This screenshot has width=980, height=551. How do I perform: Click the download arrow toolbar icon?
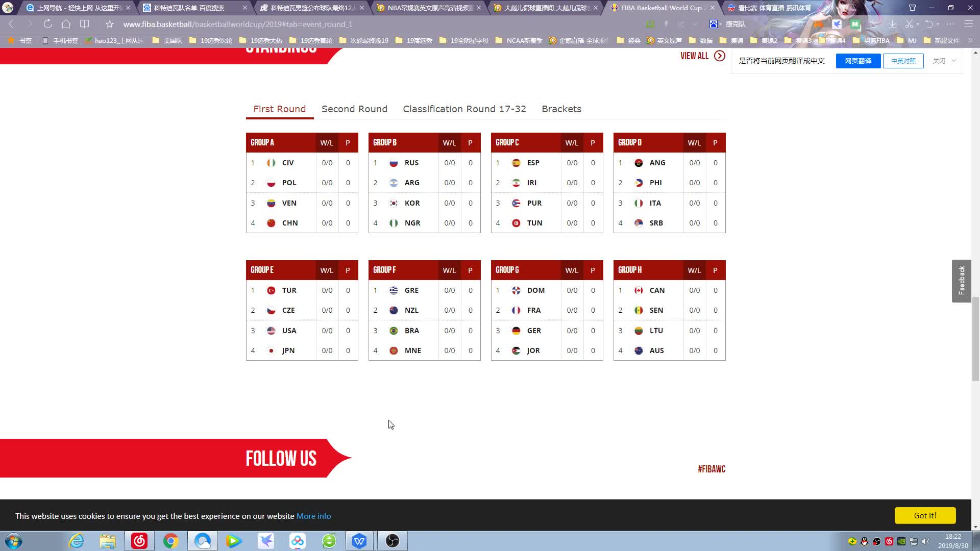click(892, 24)
